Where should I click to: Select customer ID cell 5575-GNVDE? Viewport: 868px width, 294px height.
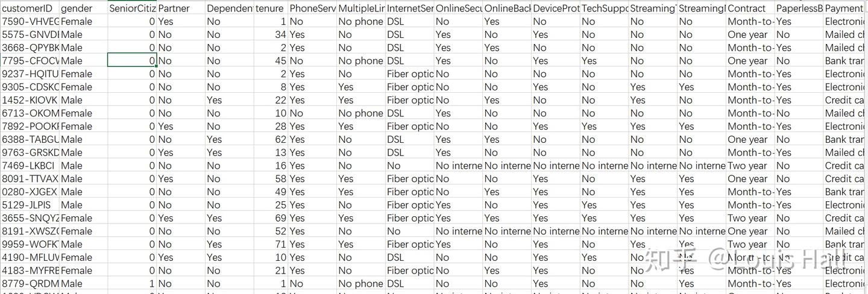(30, 35)
